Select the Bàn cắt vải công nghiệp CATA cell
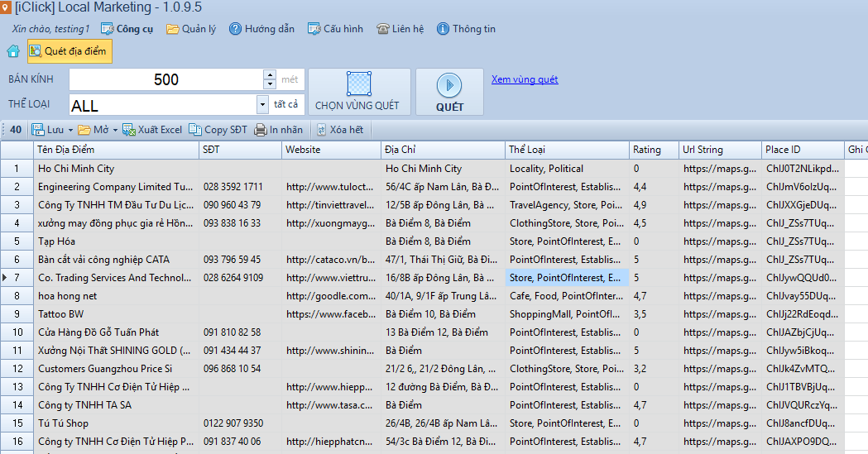This screenshot has height=454, width=868. click(116, 260)
